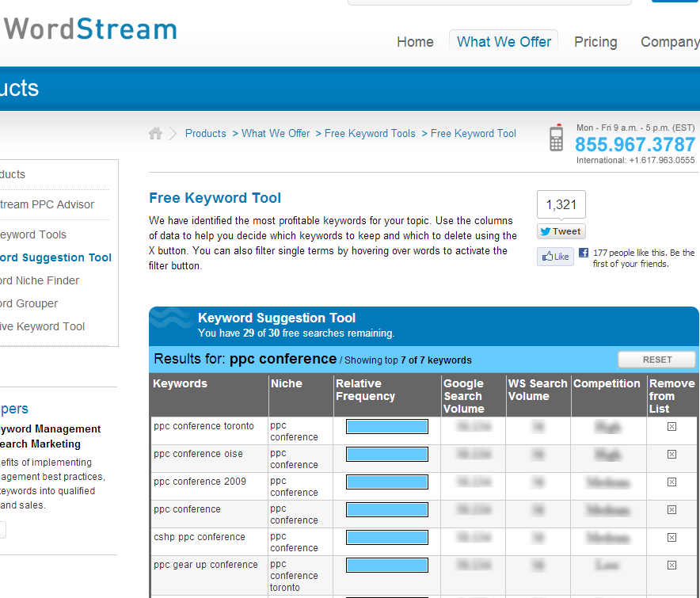
Task: Open the PPC Advisor sidebar link
Action: coord(47,204)
